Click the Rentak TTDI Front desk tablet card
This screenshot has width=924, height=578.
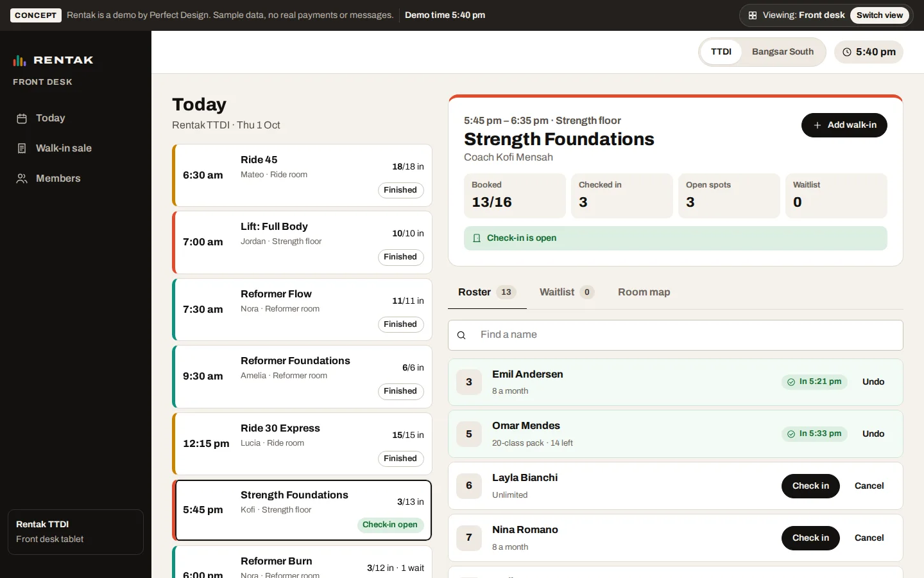click(76, 532)
